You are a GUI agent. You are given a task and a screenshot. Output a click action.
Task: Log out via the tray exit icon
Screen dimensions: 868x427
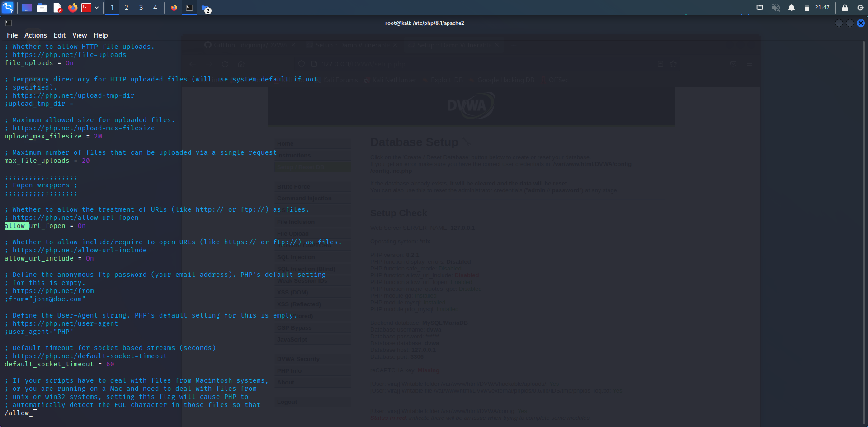(x=860, y=7)
